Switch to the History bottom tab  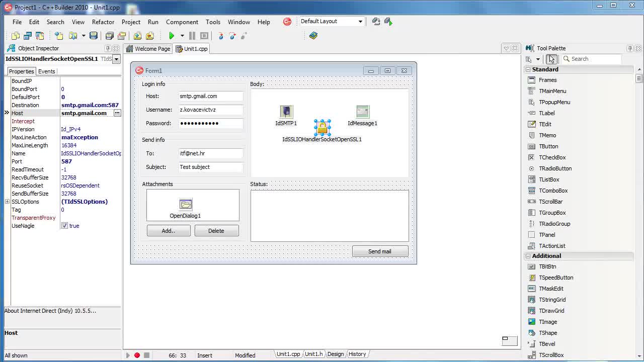click(357, 354)
